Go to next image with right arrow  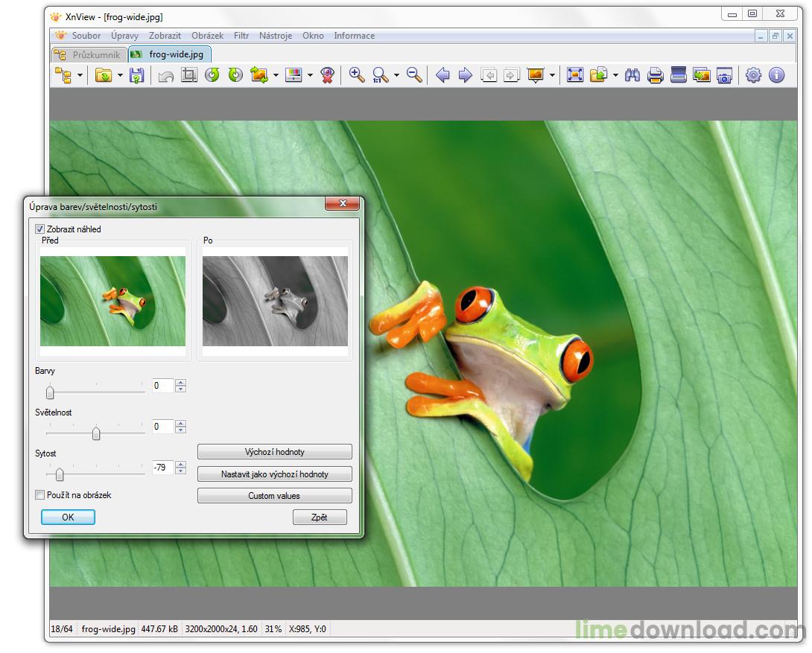[466, 75]
